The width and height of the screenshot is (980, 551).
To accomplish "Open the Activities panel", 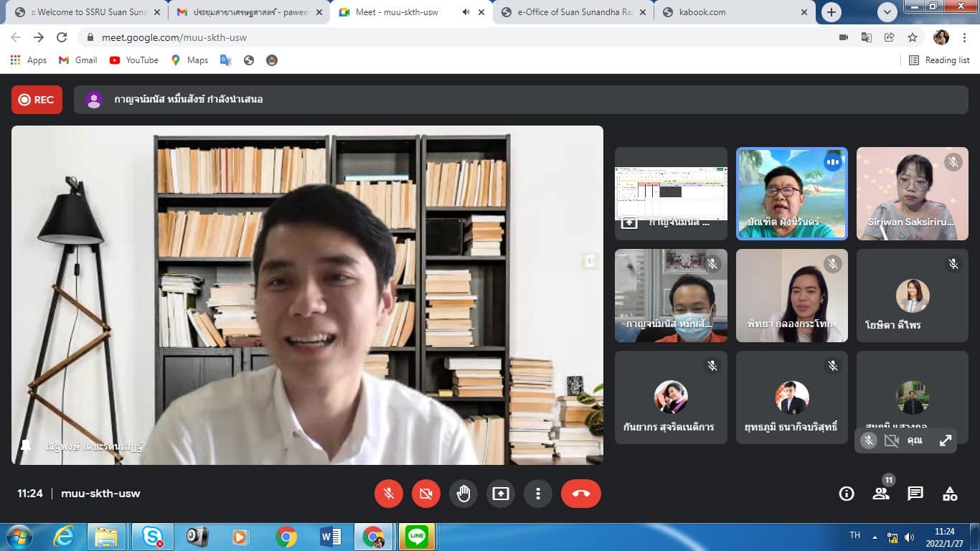I will point(950,494).
